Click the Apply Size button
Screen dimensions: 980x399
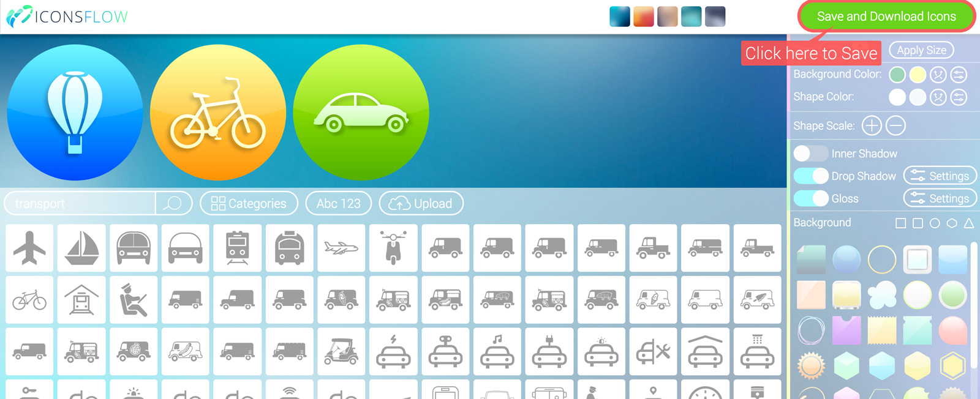pos(921,50)
